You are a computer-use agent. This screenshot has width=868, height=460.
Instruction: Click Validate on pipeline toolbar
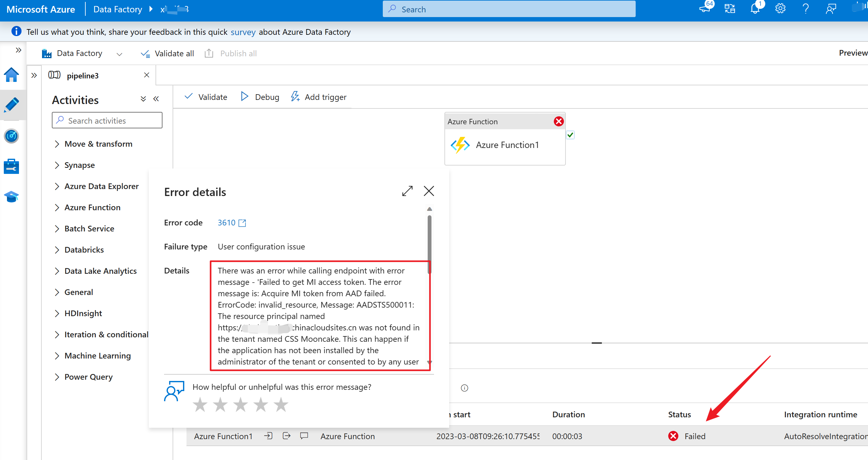(206, 97)
